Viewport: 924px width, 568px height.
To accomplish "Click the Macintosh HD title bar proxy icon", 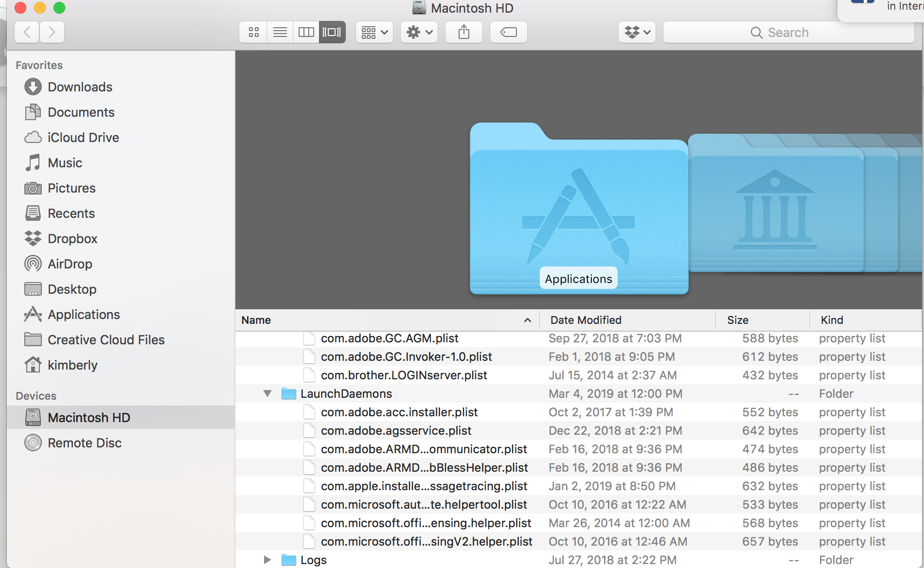I will pos(419,8).
